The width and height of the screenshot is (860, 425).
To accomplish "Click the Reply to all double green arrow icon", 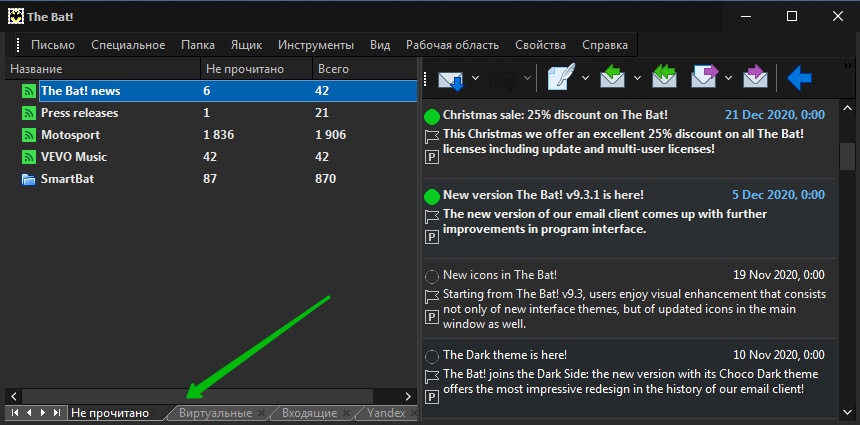I will click(x=664, y=77).
